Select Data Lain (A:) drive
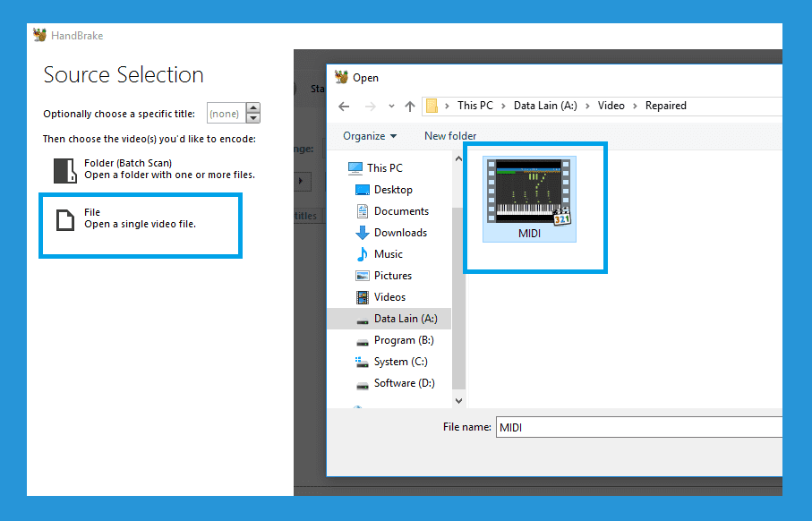Image resolution: width=812 pixels, height=521 pixels. click(x=389, y=319)
